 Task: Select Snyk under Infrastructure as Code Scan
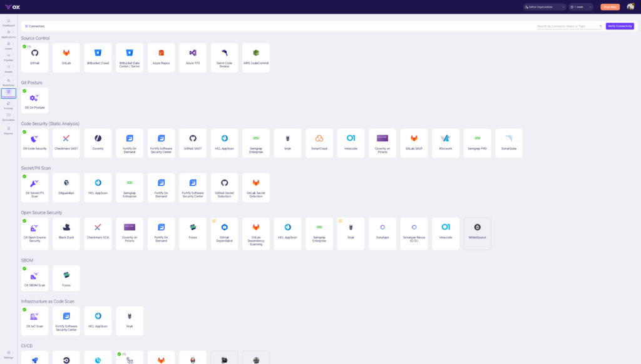pos(130,321)
